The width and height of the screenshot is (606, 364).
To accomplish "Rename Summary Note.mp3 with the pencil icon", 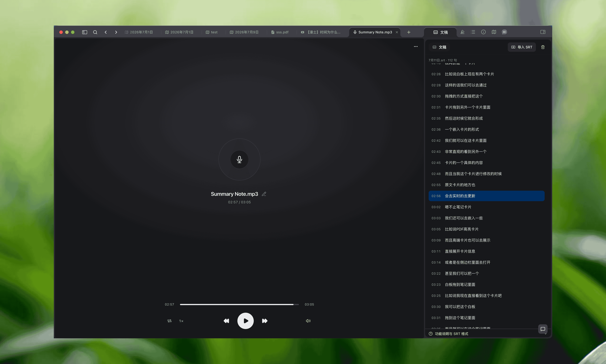I will click(264, 194).
